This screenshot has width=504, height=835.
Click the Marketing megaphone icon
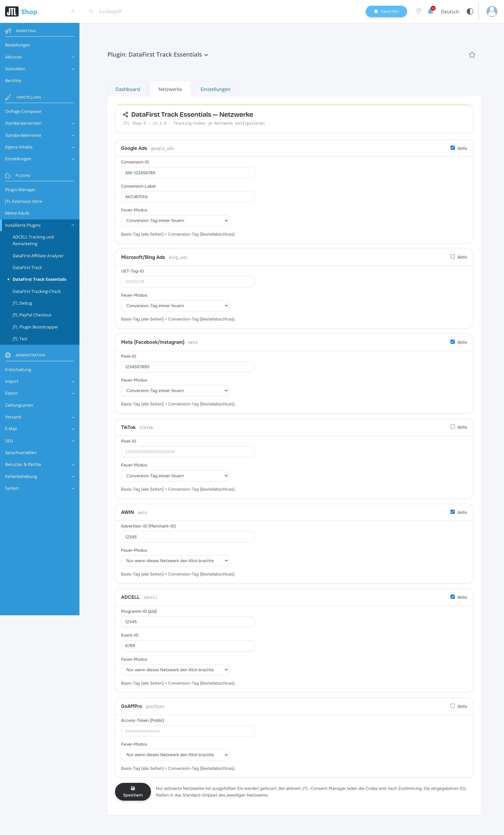pyautogui.click(x=8, y=31)
